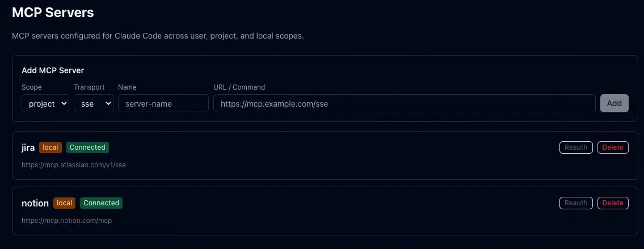This screenshot has height=249, width=644.
Task: Reauth the notion server
Action: 576,203
